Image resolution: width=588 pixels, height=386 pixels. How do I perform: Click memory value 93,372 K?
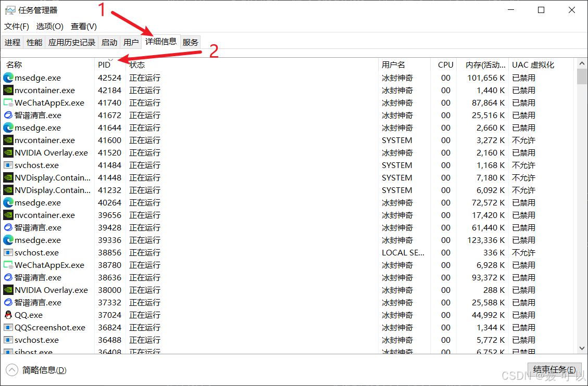point(488,277)
